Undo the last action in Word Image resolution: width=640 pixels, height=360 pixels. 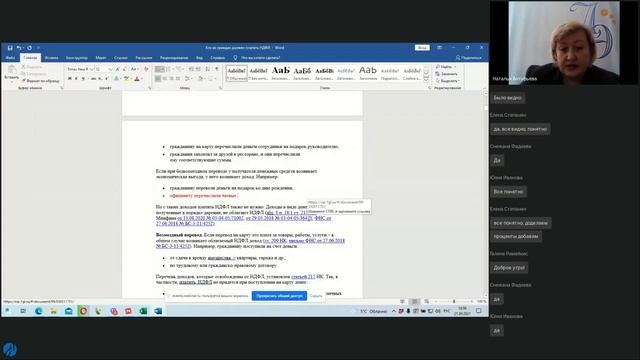[19, 48]
